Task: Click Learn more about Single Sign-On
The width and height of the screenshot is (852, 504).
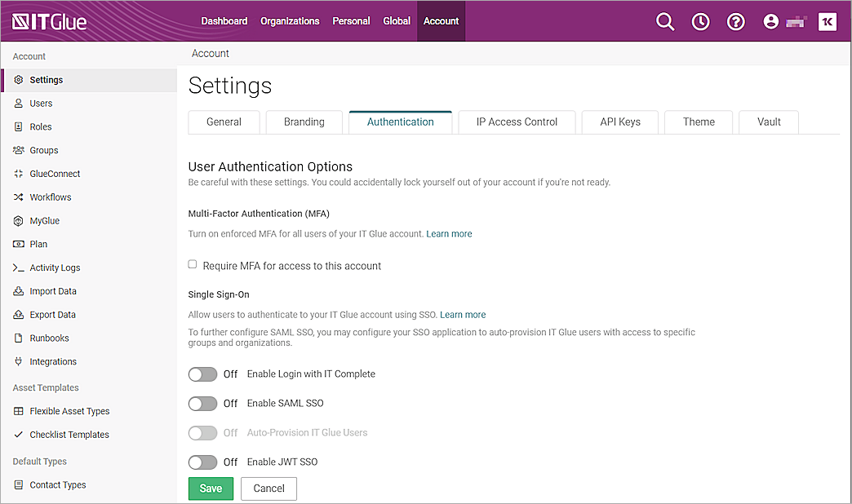Action: coord(463,314)
